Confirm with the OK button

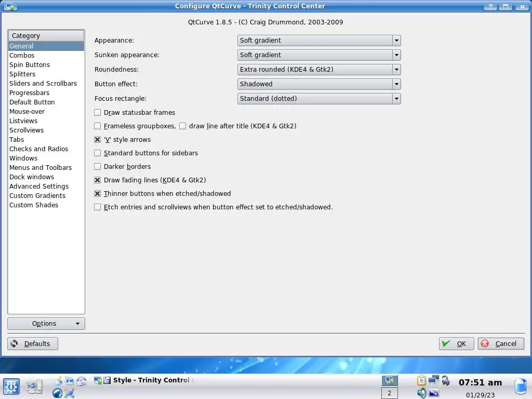point(456,344)
